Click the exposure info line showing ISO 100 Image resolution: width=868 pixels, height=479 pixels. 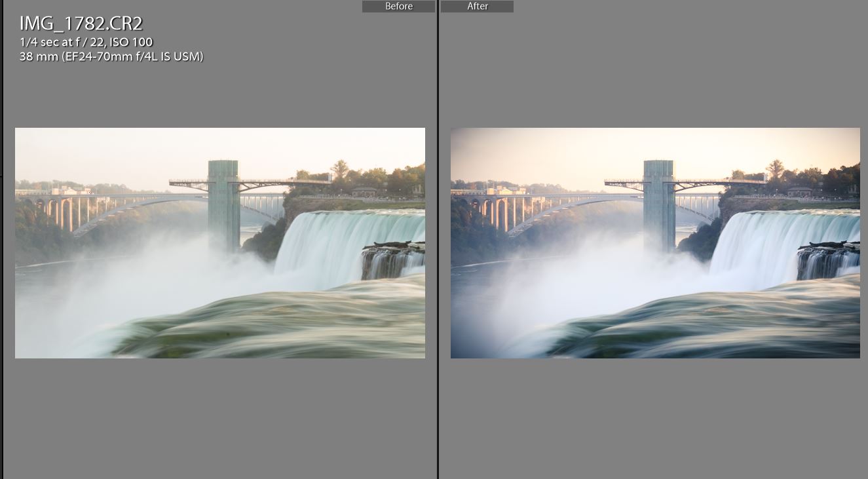tap(86, 43)
